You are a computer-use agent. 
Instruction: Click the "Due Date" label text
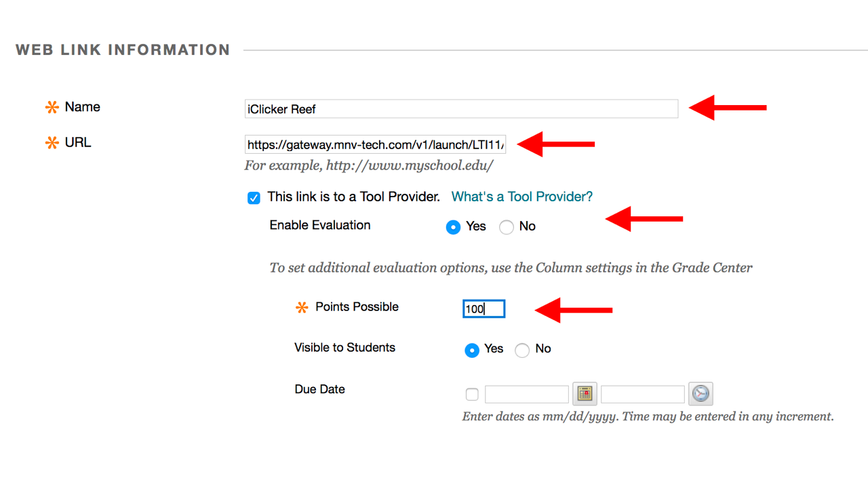pos(319,389)
